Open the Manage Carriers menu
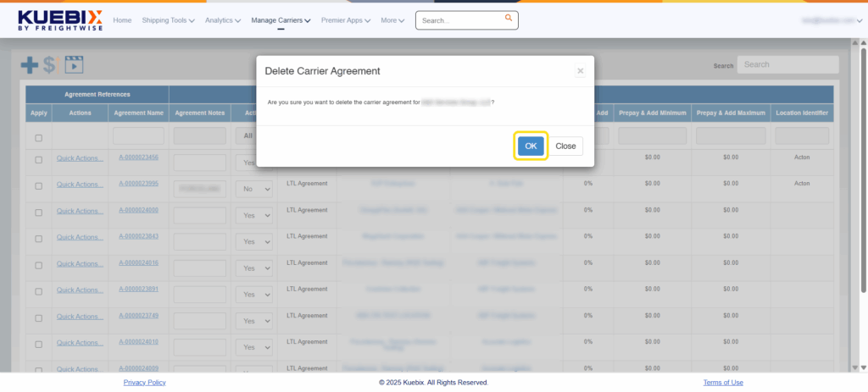This screenshot has height=392, width=868. pos(281,19)
